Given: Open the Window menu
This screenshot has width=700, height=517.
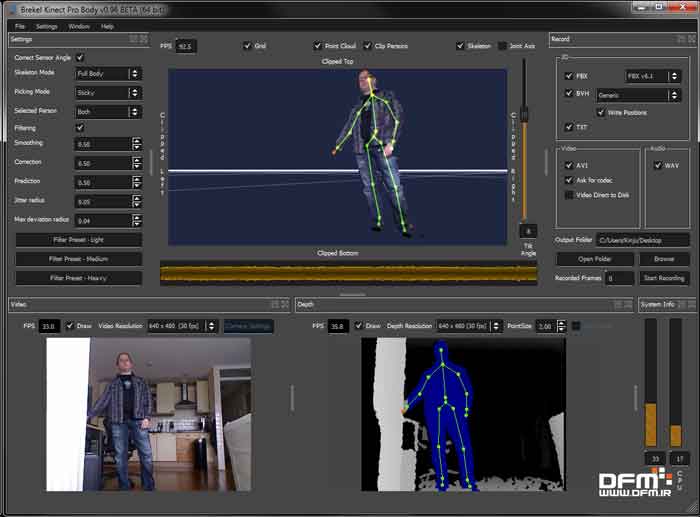Looking at the screenshot, I should 79,26.
